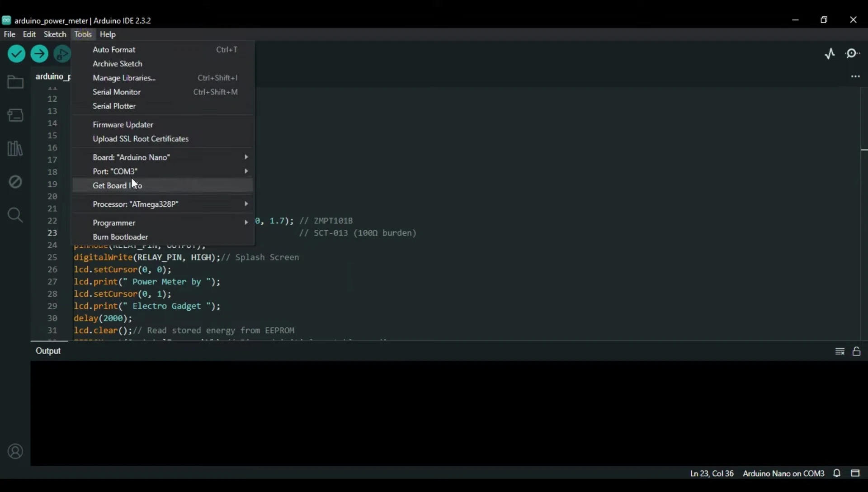Open the Search sidebar icon

[15, 215]
